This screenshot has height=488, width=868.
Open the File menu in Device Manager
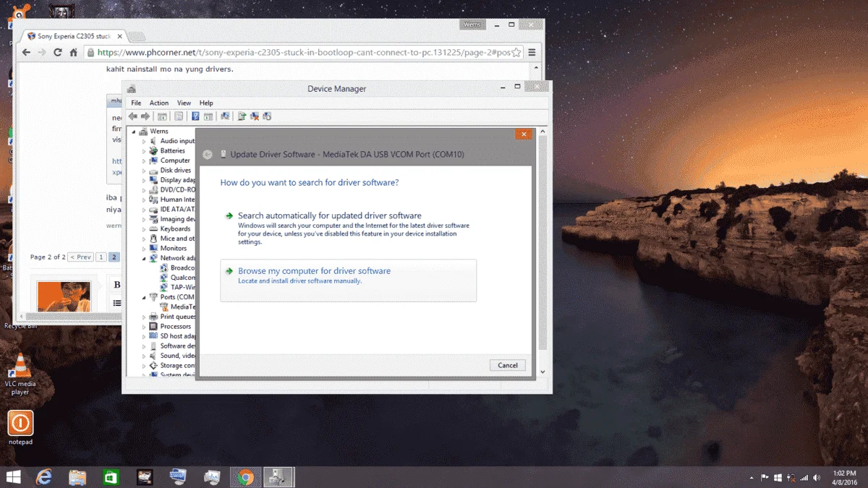136,103
